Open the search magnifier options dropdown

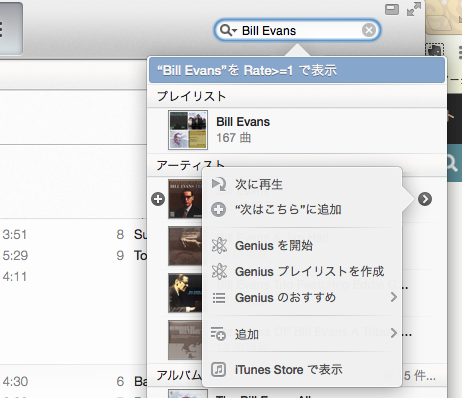(228, 30)
